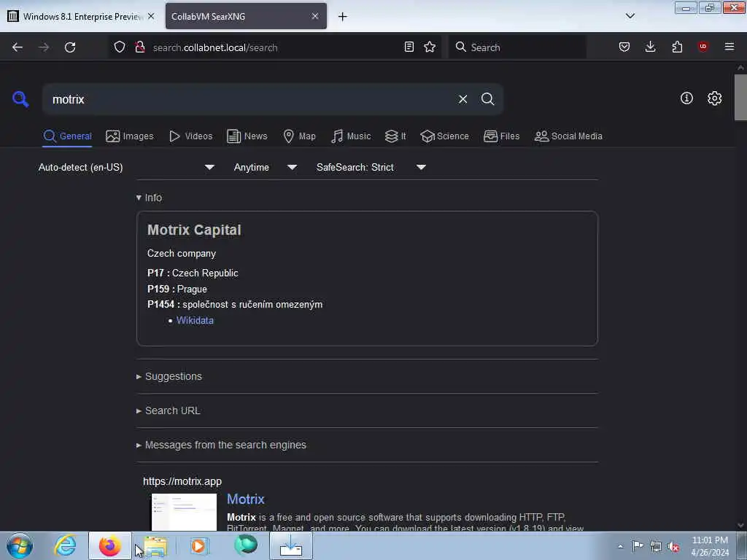747x560 pixels.
Task: Open Action Center flag icon
Action: [x=638, y=546]
